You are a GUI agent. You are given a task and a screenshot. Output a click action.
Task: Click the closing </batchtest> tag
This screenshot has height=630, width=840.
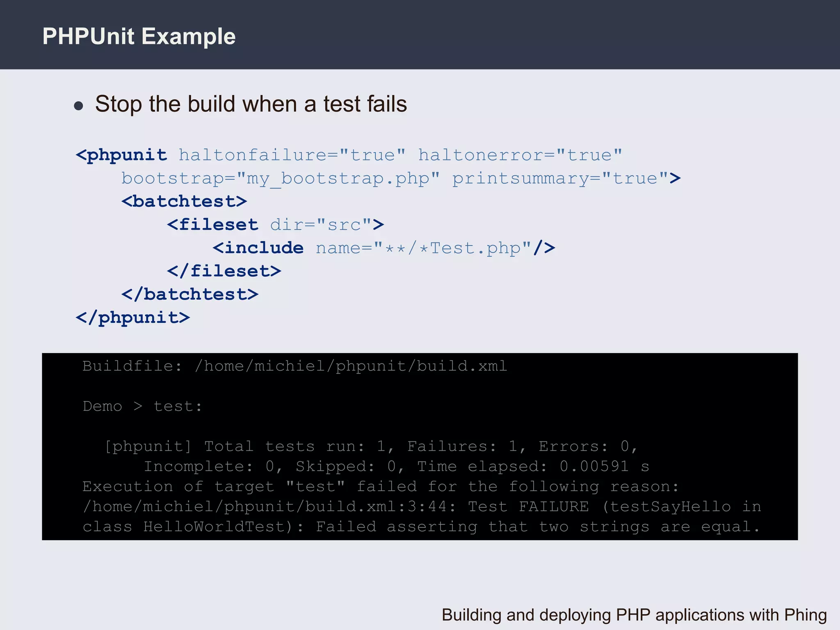(x=190, y=294)
